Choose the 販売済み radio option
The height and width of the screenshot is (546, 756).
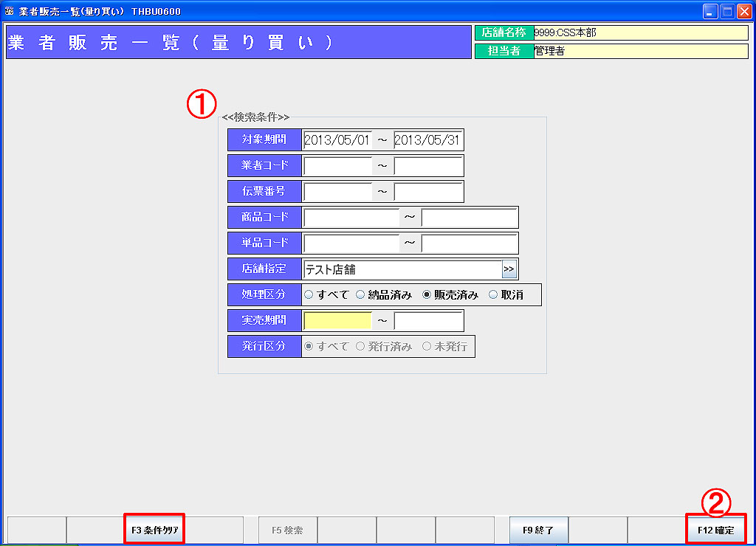pyautogui.click(x=427, y=294)
